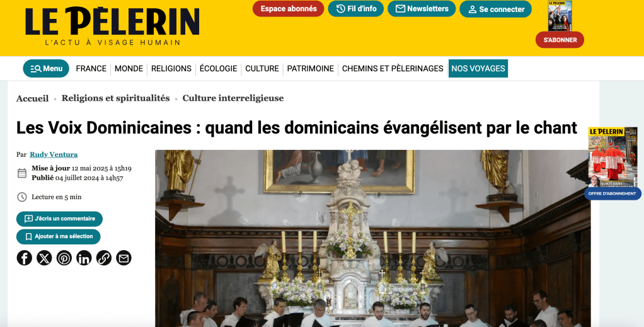Open the NOS VOYAGES tab
The height and width of the screenshot is (327, 644).
coord(478,69)
